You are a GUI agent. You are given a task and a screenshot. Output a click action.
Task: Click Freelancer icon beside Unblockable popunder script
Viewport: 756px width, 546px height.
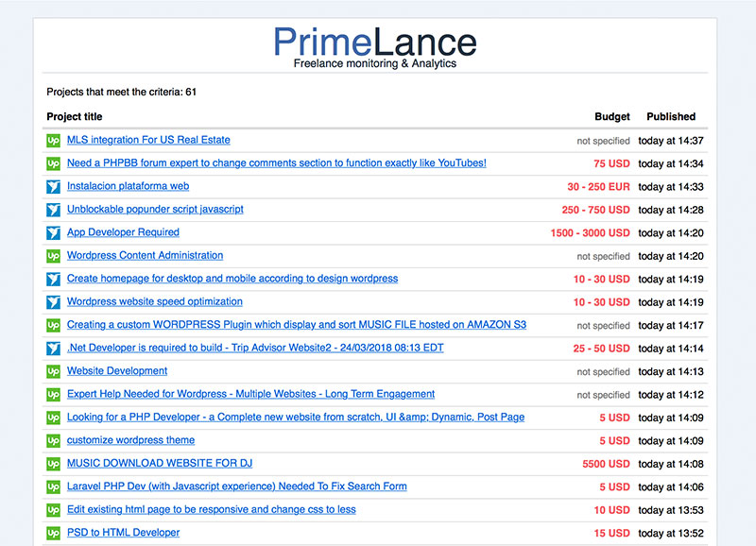click(53, 210)
